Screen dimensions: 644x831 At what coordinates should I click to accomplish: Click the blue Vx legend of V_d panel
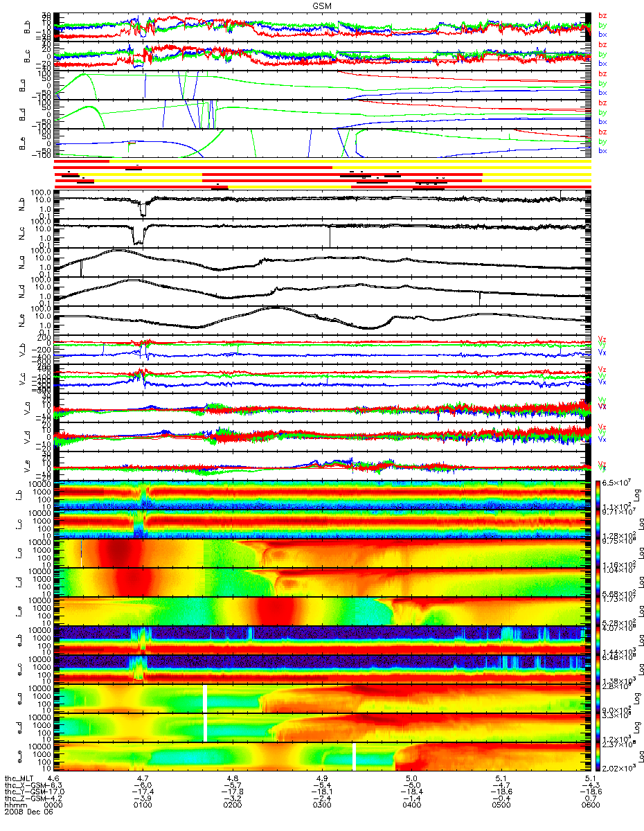point(602,439)
